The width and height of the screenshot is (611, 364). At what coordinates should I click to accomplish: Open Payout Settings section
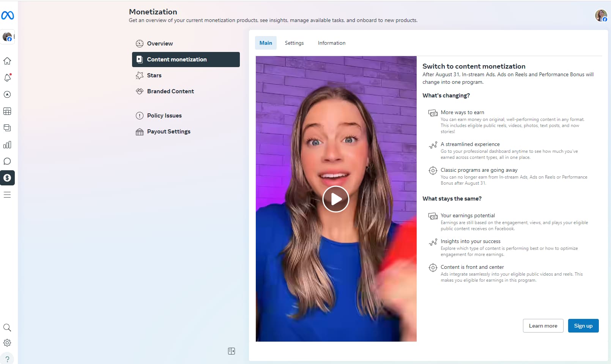pyautogui.click(x=186, y=132)
